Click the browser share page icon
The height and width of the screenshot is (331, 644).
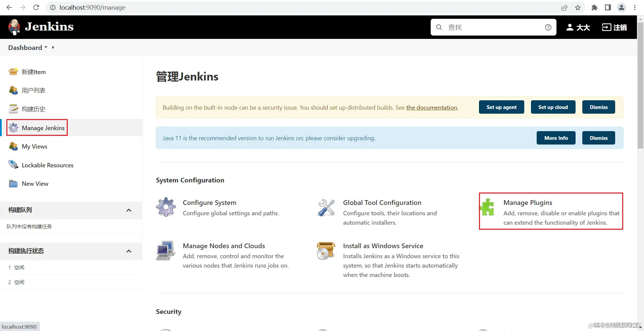tap(564, 7)
